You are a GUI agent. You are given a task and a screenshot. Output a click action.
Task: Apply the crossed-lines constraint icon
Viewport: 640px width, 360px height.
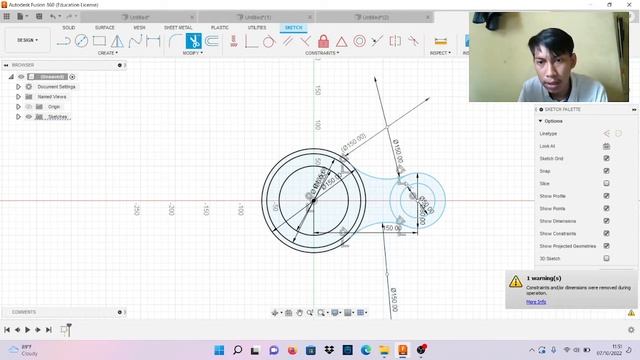point(305,41)
